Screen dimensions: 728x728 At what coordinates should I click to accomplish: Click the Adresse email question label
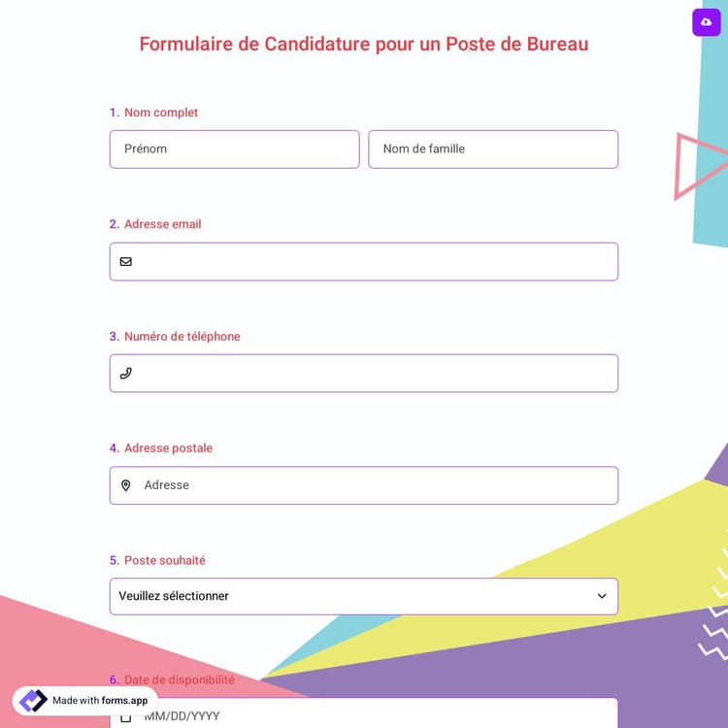(x=162, y=224)
